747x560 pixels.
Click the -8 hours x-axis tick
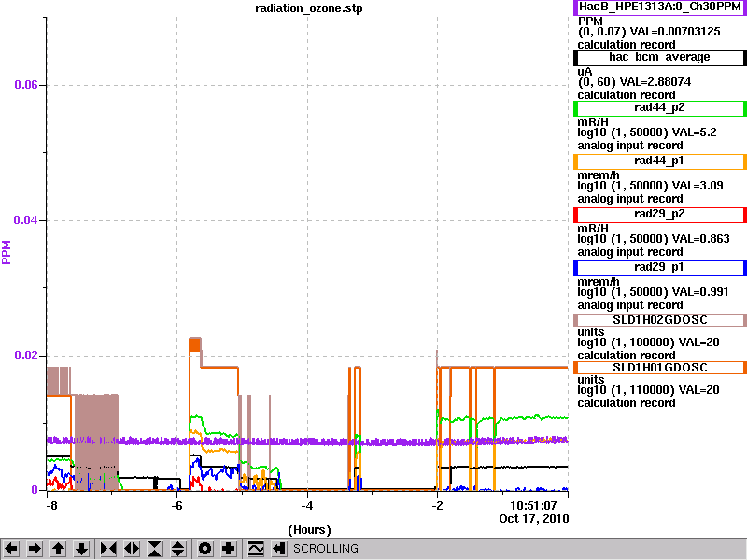[51, 505]
